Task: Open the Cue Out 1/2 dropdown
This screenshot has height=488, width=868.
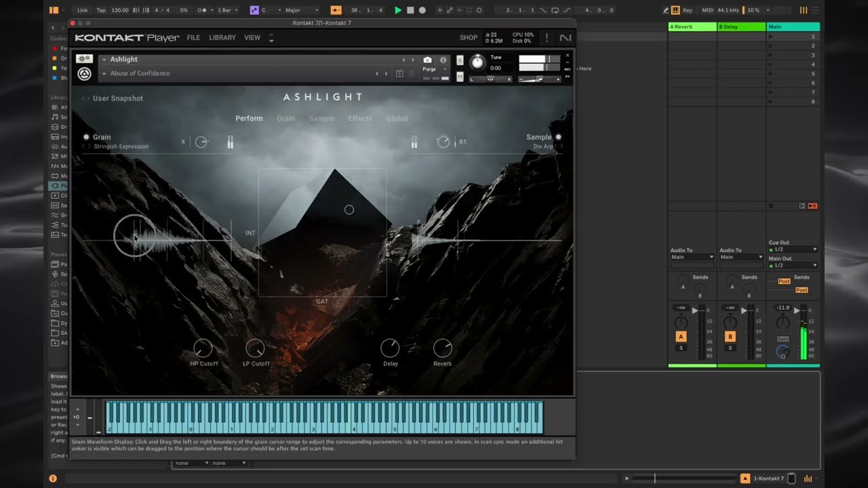Action: [793, 249]
